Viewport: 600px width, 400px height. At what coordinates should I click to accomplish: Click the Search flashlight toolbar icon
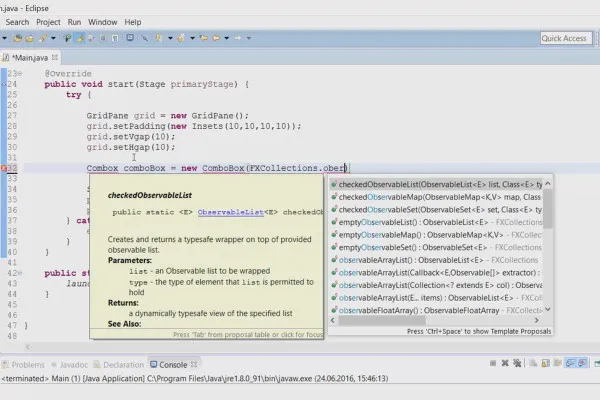[43, 38]
